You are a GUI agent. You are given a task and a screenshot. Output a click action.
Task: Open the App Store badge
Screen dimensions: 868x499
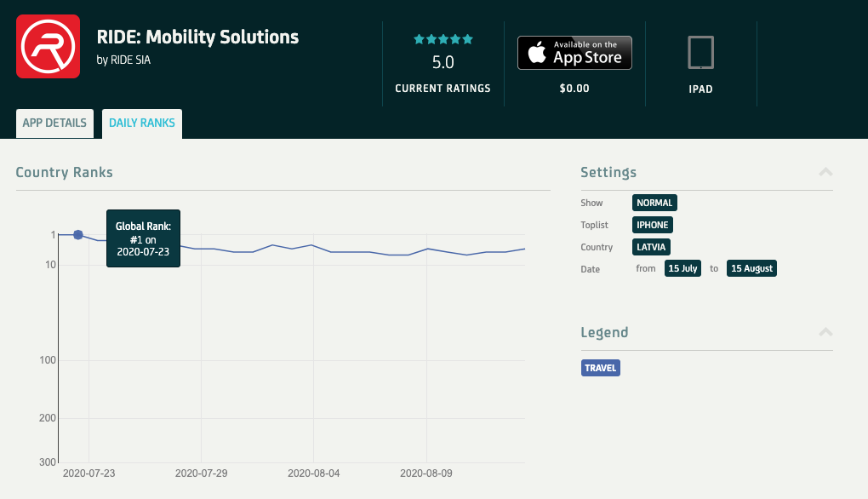574,53
